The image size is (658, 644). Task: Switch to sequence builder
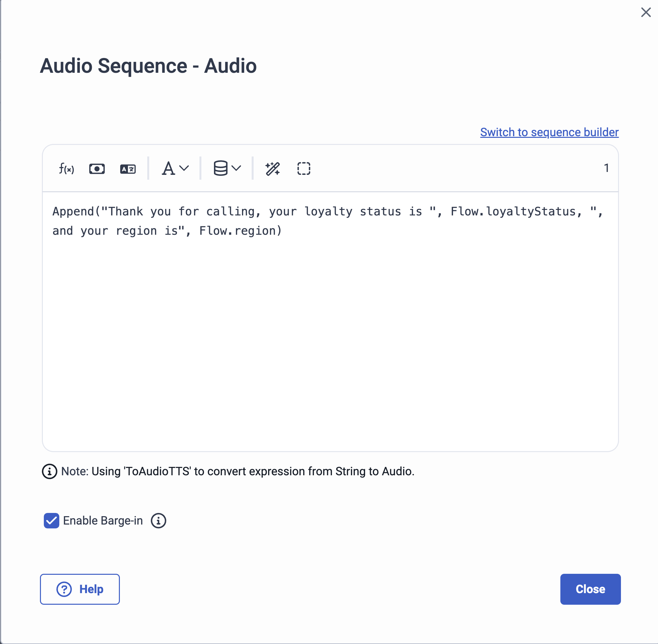pyautogui.click(x=549, y=132)
